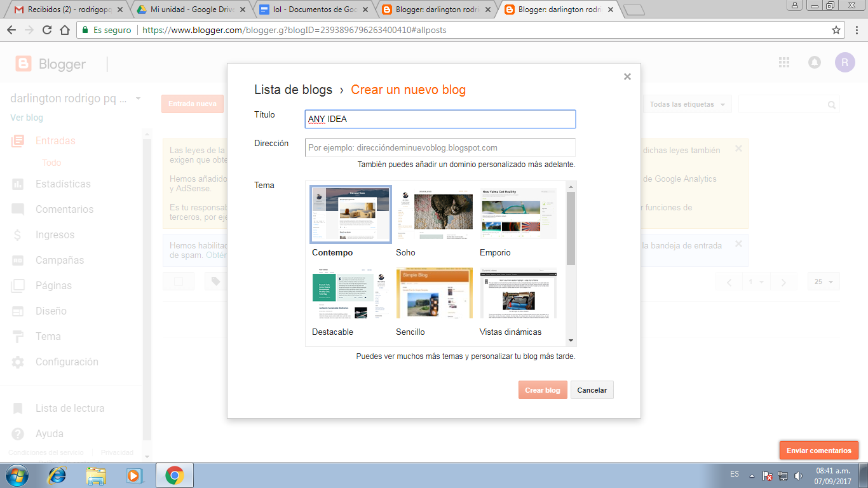Click the Blogger logo icon
868x488 pixels.
pyautogui.click(x=24, y=64)
